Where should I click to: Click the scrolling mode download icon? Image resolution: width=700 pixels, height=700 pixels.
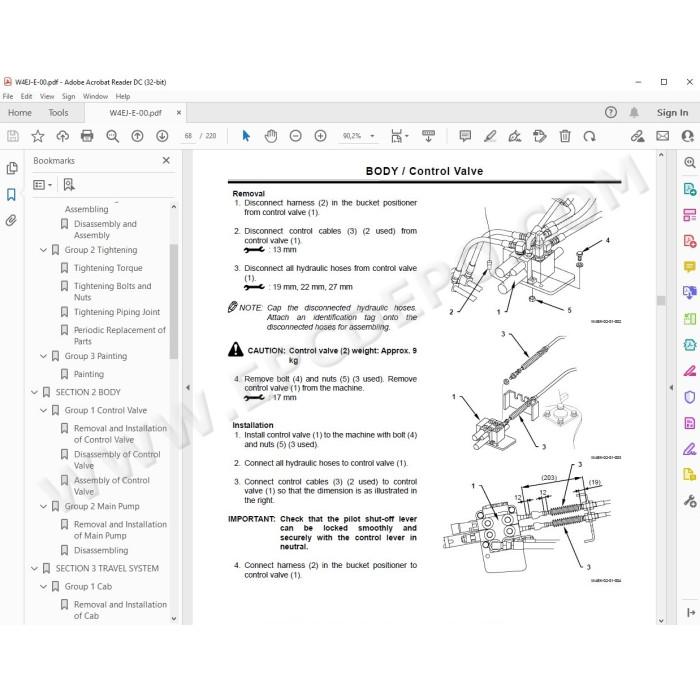click(428, 136)
